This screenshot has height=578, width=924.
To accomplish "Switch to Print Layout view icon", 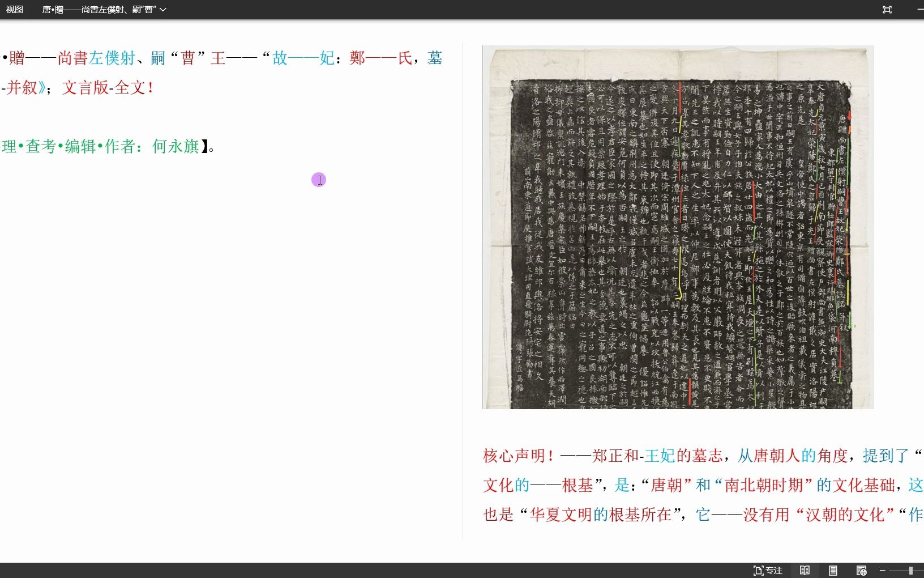I will (x=833, y=571).
